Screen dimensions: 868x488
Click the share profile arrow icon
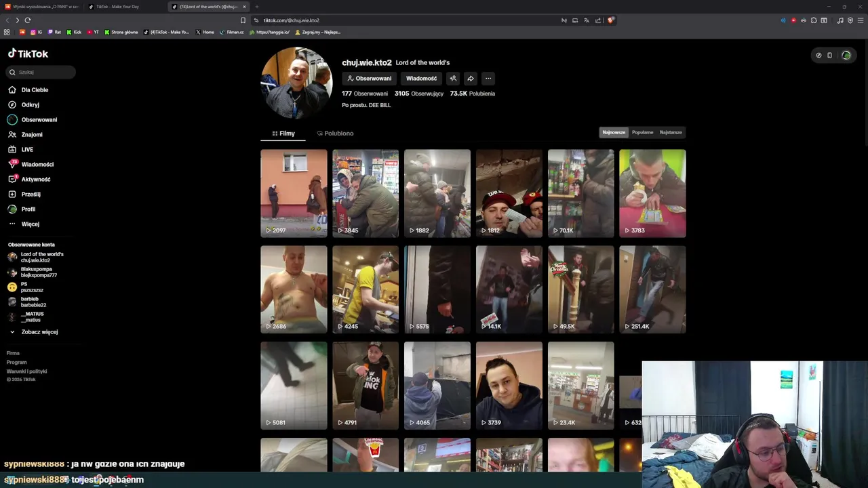pos(471,79)
